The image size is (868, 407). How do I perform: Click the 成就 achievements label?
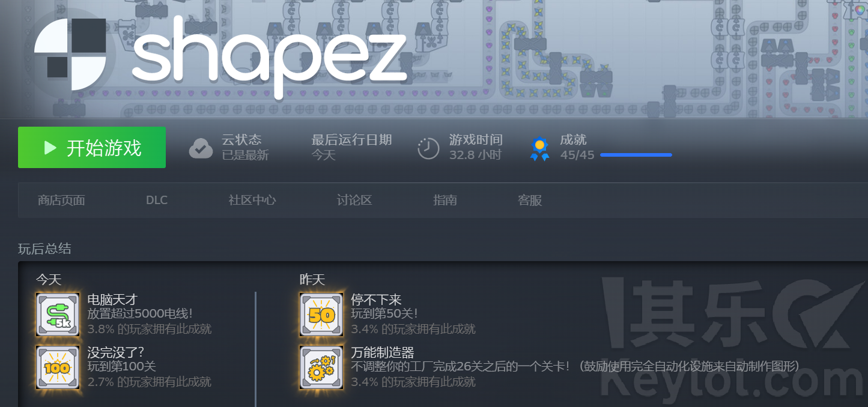coord(573,140)
